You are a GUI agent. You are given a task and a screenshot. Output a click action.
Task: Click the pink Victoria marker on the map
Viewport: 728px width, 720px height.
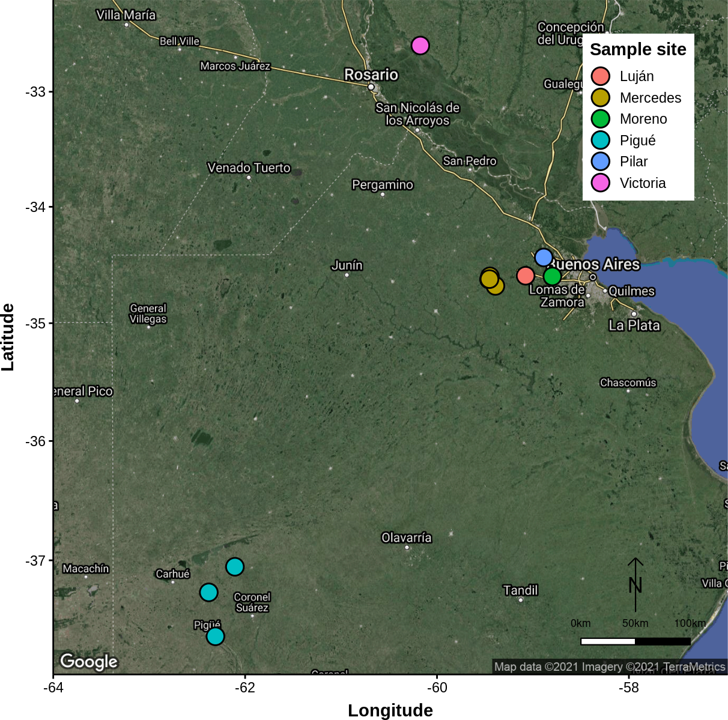[x=420, y=46]
